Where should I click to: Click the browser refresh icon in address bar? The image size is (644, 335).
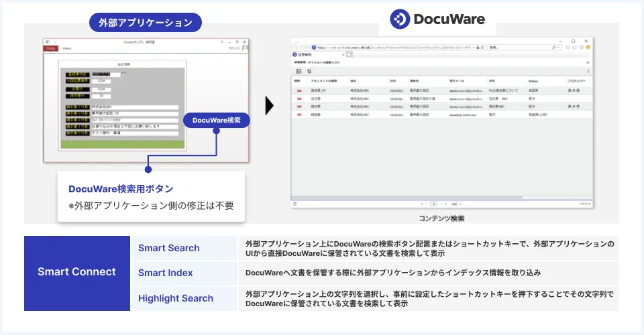point(482,48)
